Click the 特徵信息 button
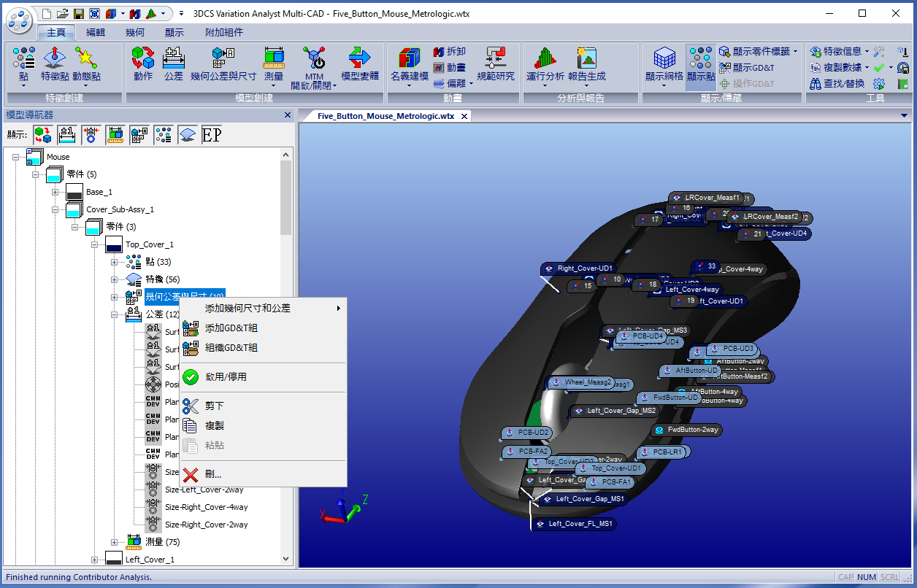This screenshot has width=917, height=588. point(840,52)
